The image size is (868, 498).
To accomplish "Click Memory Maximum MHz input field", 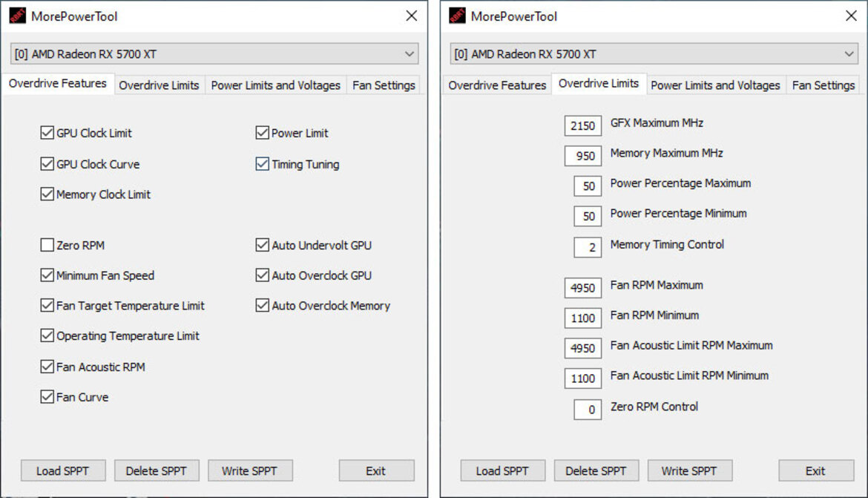I will tap(583, 156).
